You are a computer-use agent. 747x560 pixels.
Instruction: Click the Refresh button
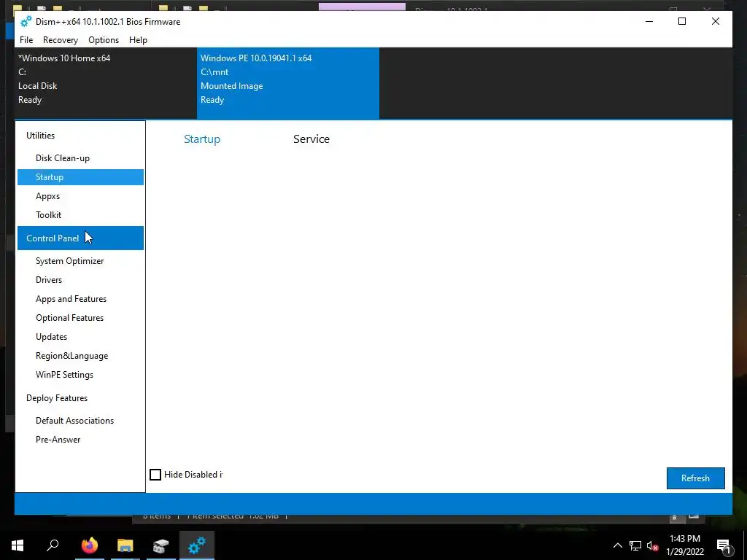coord(695,478)
